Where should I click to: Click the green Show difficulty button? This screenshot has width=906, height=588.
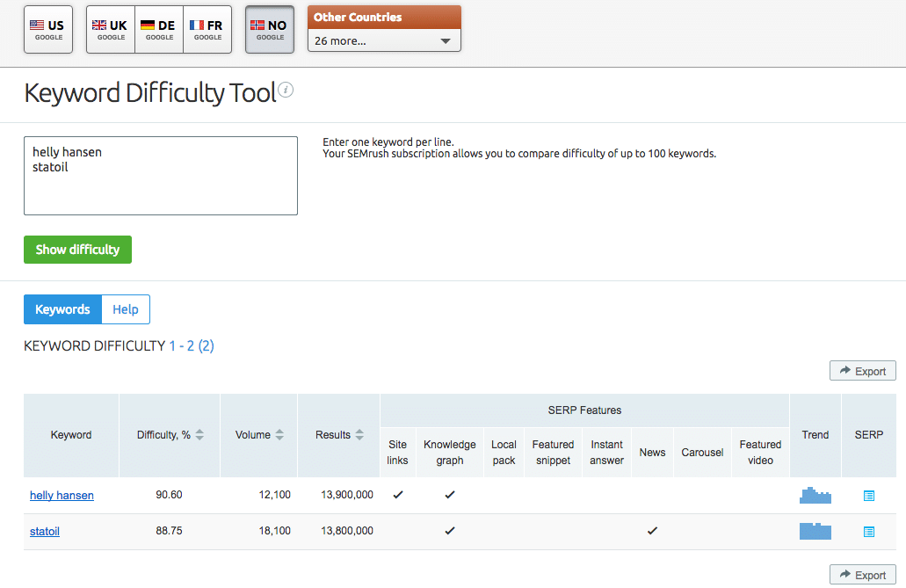pyautogui.click(x=77, y=250)
